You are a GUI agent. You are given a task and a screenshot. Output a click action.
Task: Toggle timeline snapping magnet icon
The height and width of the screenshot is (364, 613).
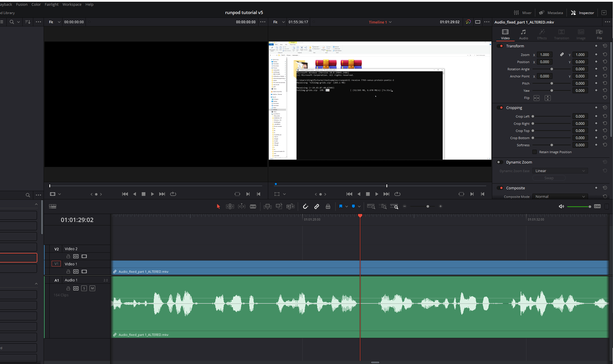pos(305,207)
